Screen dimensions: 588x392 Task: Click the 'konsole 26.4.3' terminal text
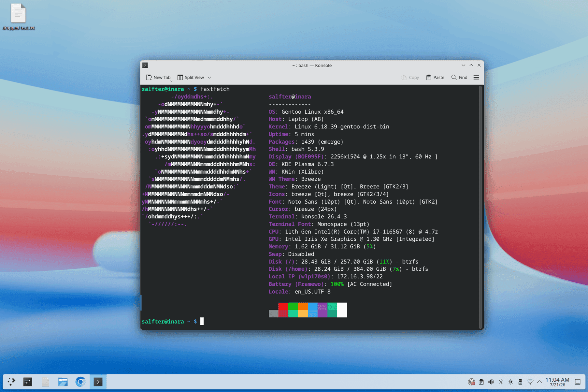pyautogui.click(x=324, y=217)
